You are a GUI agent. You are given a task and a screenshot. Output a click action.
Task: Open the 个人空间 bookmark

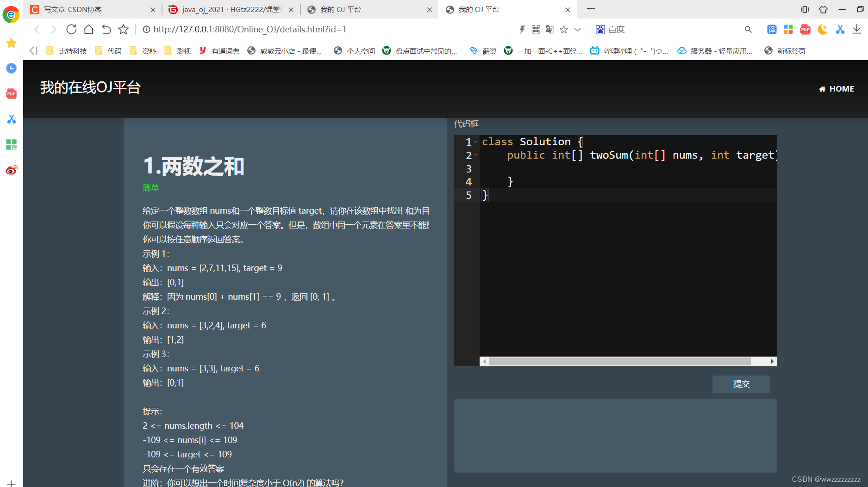tap(354, 51)
